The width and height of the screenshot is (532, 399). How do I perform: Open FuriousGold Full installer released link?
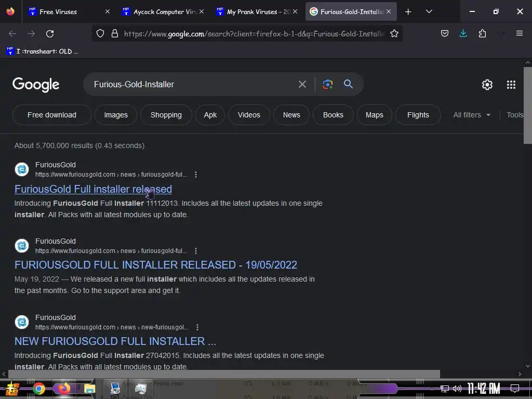[93, 189]
